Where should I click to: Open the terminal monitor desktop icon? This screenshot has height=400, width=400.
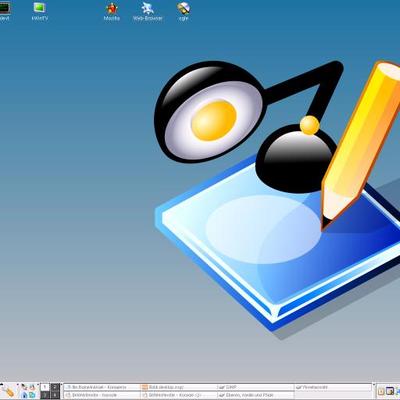click(5, 12)
